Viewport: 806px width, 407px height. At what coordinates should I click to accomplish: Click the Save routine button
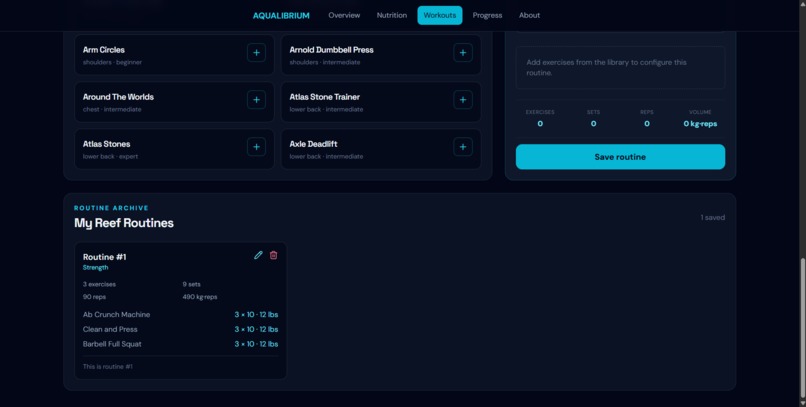coord(620,157)
